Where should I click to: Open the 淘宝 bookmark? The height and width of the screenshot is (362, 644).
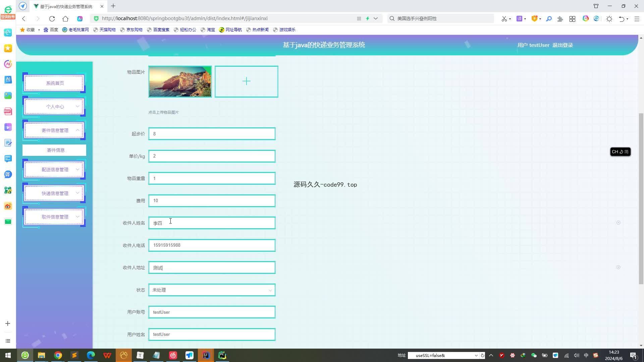208,30
